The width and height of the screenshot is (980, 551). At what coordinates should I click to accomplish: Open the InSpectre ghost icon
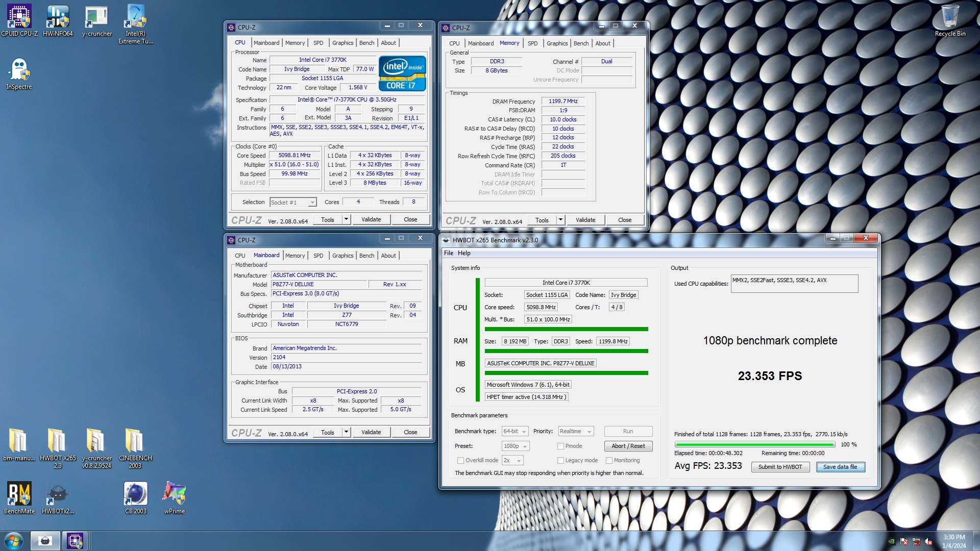tap(19, 73)
